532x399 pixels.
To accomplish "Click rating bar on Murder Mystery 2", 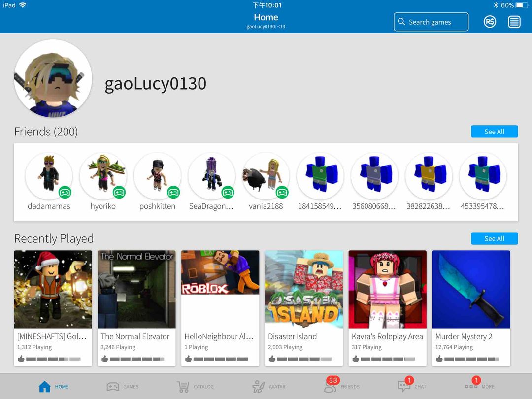I will [471, 359].
